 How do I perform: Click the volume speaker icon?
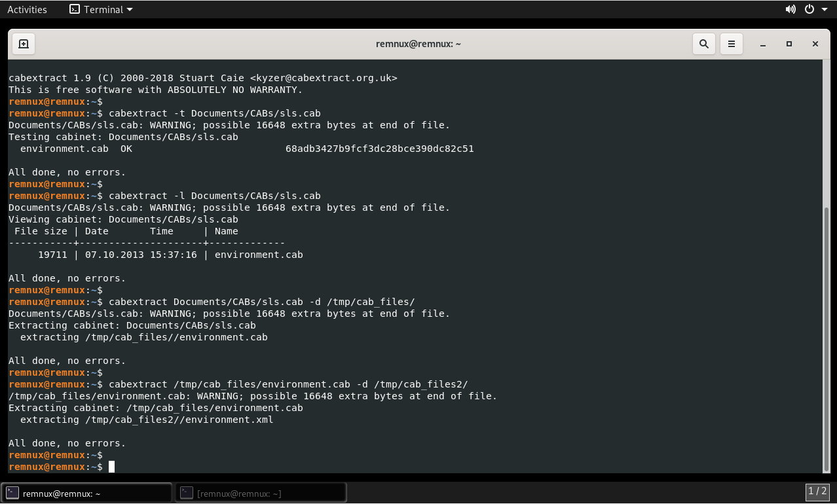click(x=790, y=9)
